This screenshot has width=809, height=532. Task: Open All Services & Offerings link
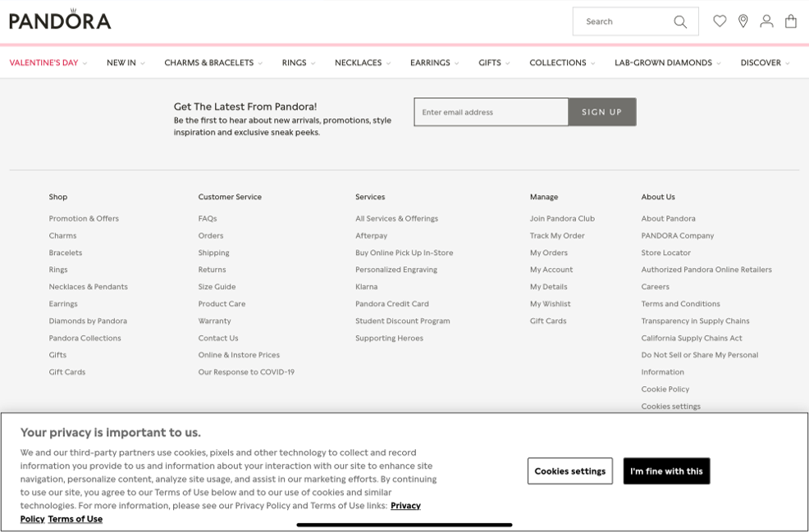click(397, 219)
